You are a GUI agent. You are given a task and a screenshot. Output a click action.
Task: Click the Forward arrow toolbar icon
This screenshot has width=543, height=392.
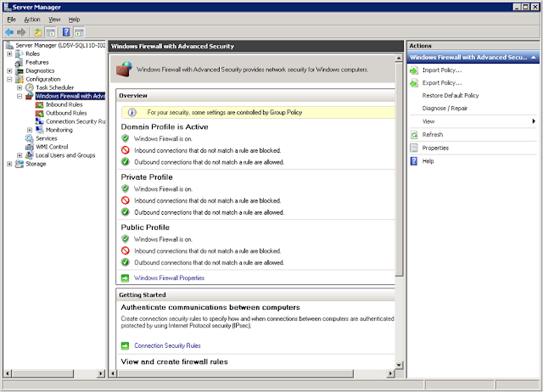click(x=21, y=32)
